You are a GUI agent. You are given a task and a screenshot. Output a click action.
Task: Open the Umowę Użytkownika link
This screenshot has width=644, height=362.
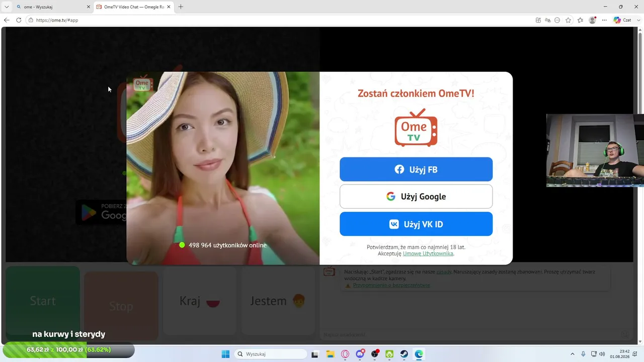[428, 254]
